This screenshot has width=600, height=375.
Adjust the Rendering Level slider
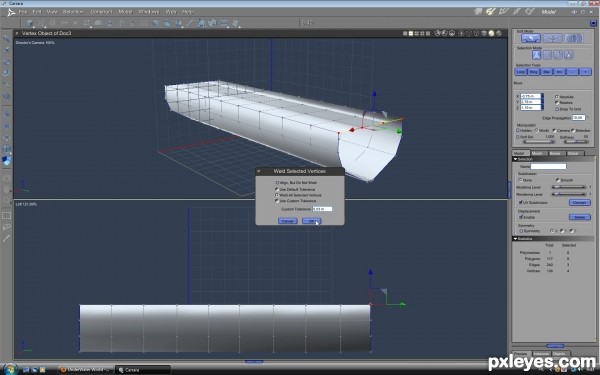569,194
